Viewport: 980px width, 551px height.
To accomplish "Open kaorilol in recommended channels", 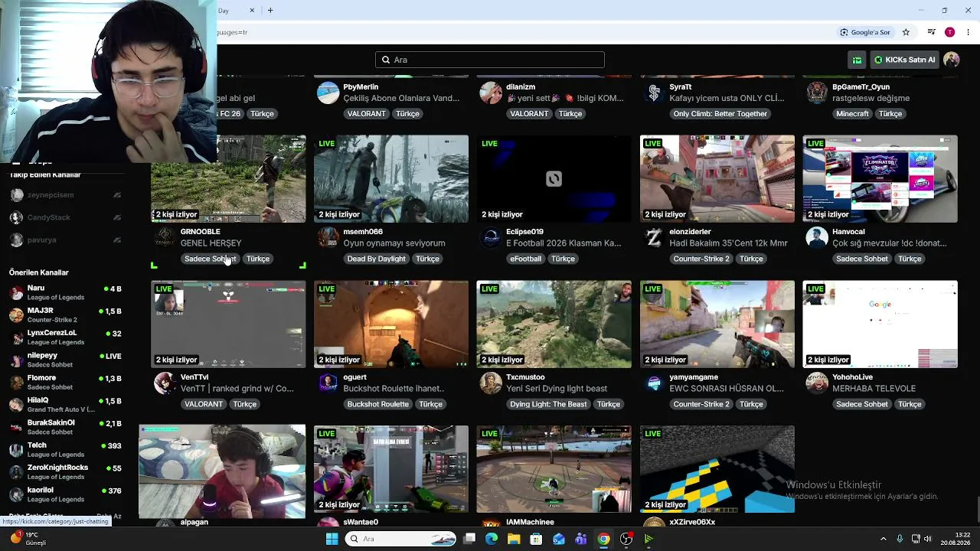I will click(65, 494).
